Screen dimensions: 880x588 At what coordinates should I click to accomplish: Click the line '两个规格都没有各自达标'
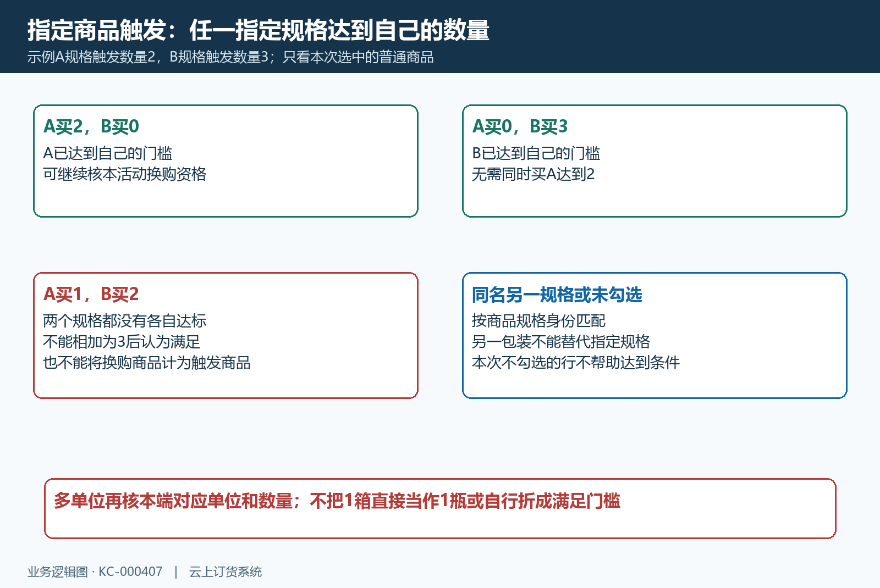click(125, 321)
